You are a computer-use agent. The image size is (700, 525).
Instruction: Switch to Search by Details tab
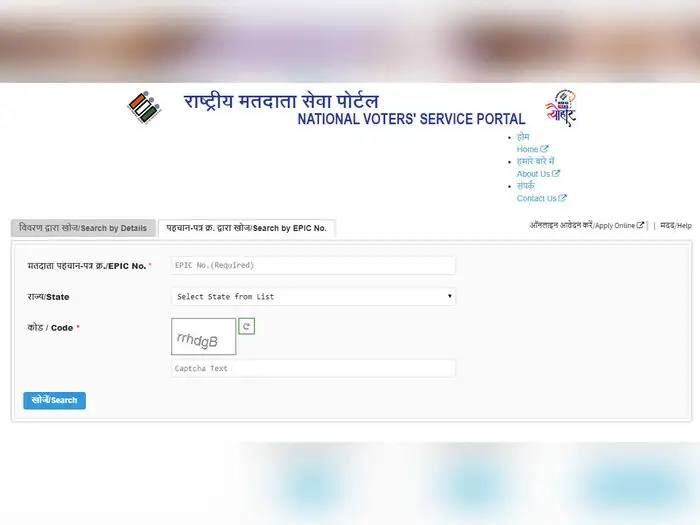click(83, 228)
